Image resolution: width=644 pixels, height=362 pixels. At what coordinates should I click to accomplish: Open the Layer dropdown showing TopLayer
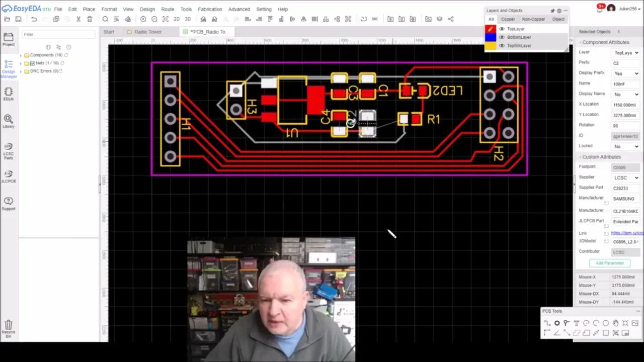pyautogui.click(x=626, y=53)
